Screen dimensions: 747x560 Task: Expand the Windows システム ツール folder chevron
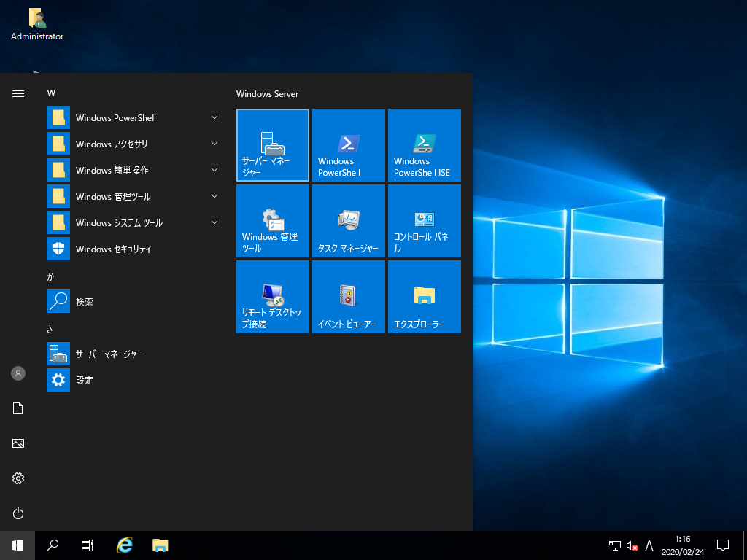[x=214, y=222]
